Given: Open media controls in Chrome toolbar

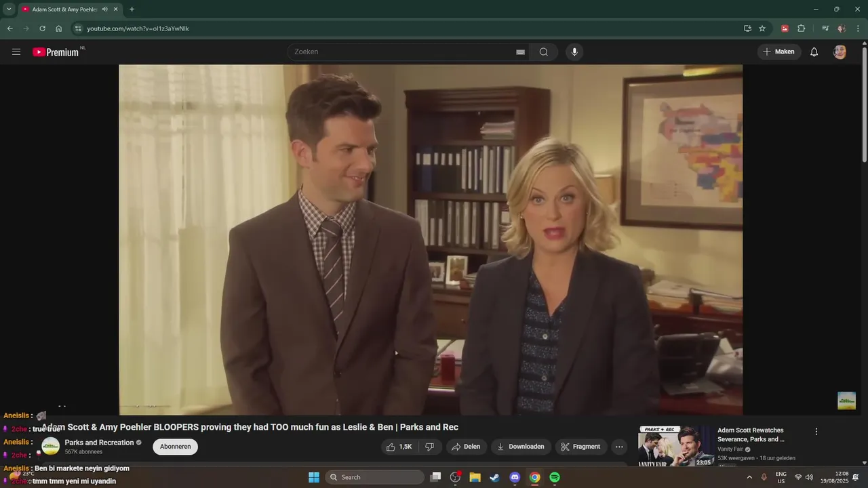Looking at the screenshot, I should tap(825, 28).
